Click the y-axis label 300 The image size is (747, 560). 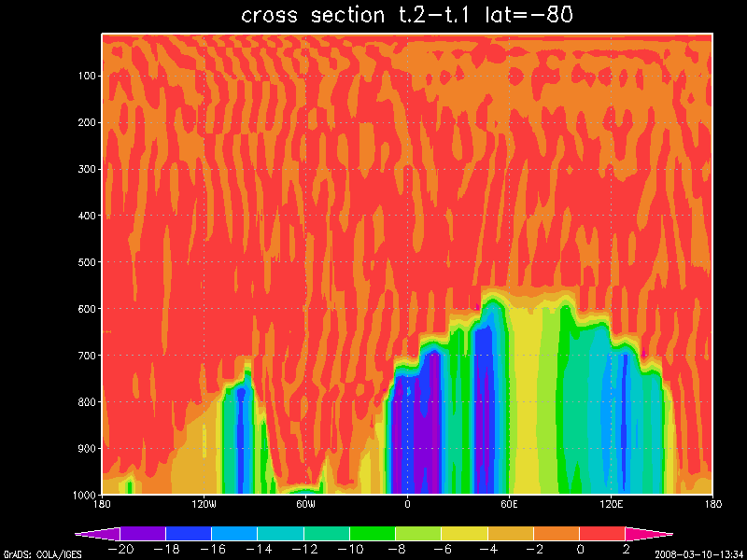tap(87, 169)
